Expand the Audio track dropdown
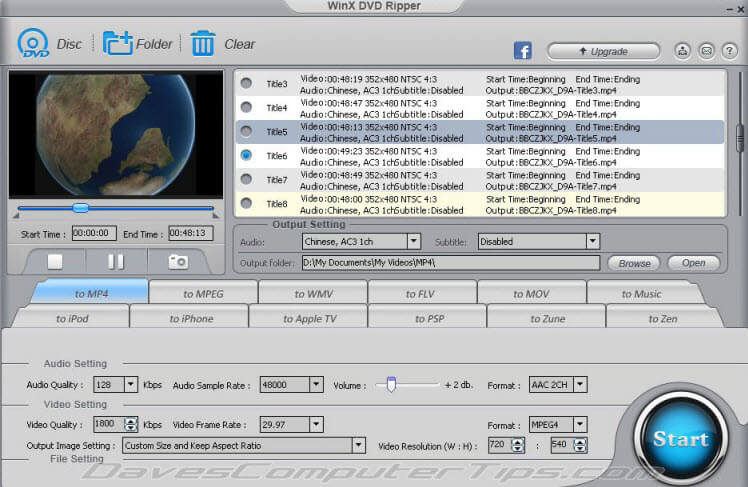 414,241
